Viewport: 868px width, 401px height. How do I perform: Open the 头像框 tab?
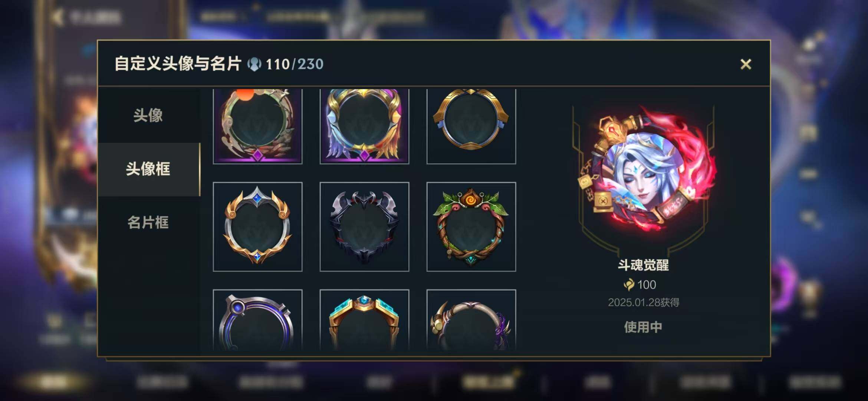tap(148, 169)
